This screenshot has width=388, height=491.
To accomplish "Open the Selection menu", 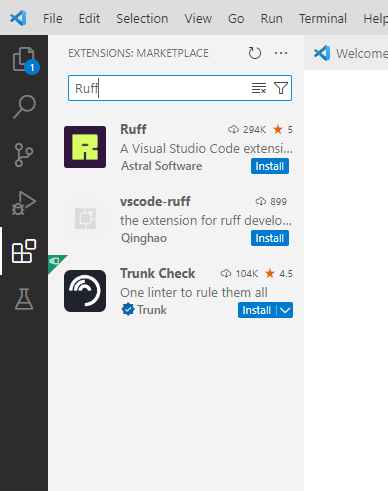I will pyautogui.click(x=142, y=19).
